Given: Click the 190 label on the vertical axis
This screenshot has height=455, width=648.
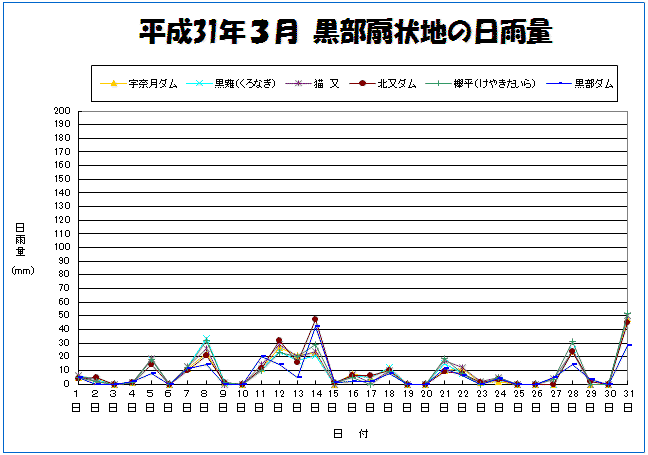Looking at the screenshot, I should [62, 124].
